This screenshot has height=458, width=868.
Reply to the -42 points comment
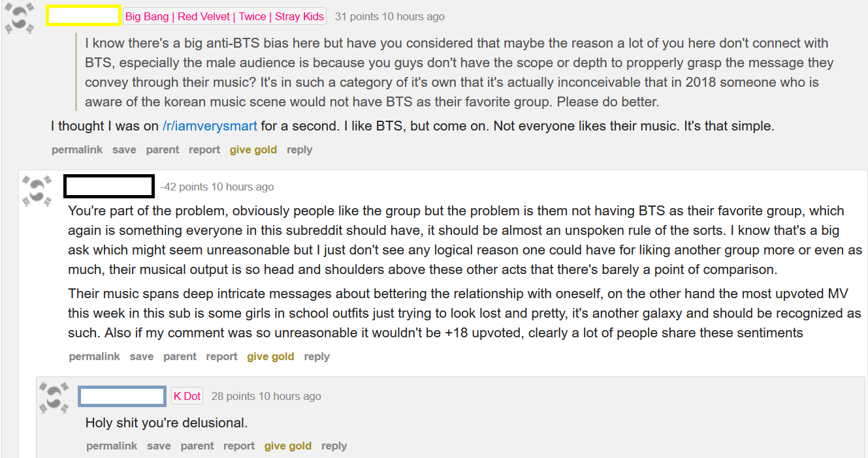[x=317, y=356]
